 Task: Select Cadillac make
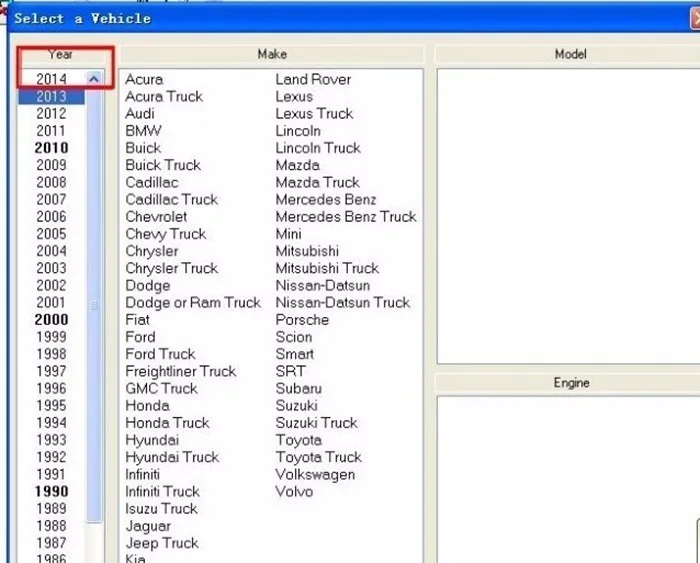pyautogui.click(x=152, y=182)
